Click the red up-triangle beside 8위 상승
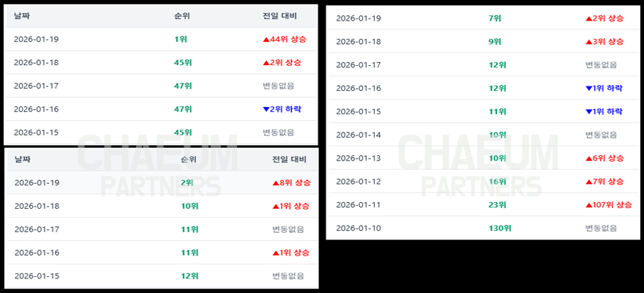The width and height of the screenshot is (644, 293). coord(276,183)
